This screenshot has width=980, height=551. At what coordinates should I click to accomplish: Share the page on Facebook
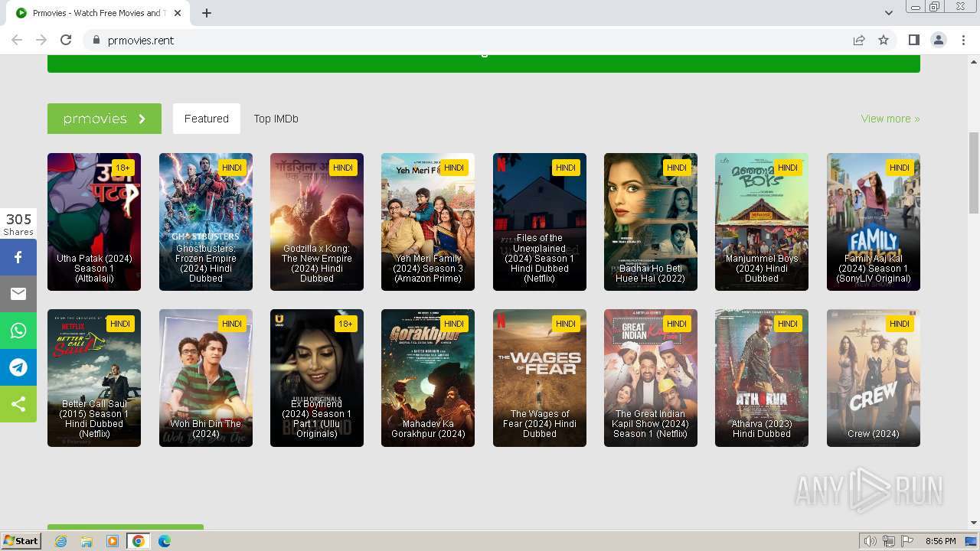coord(18,257)
